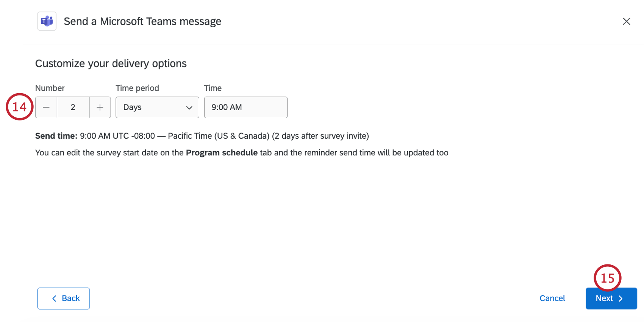Cancel the Teams message setup
The height and width of the screenshot is (322, 644).
pos(552,299)
